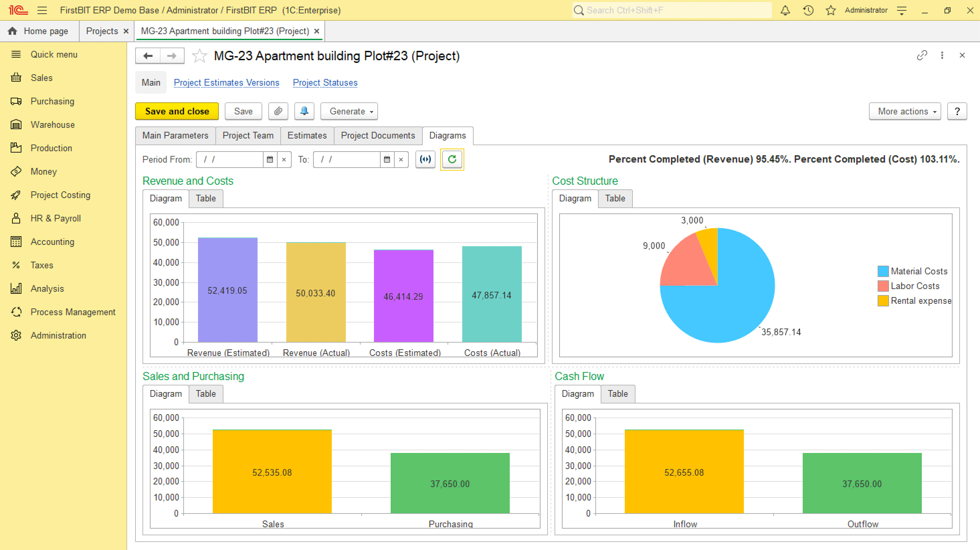Clear the Period To date field
This screenshot has width=980, height=550.
tap(401, 160)
